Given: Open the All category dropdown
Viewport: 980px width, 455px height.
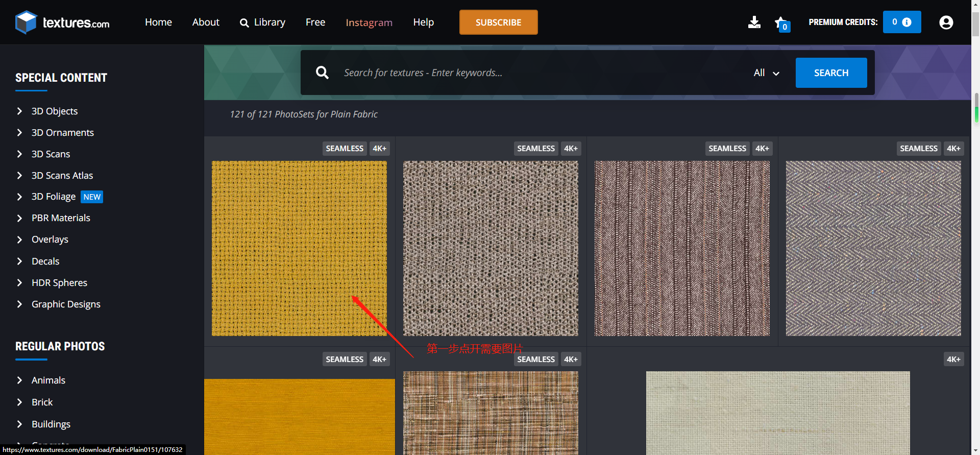Looking at the screenshot, I should [766, 73].
